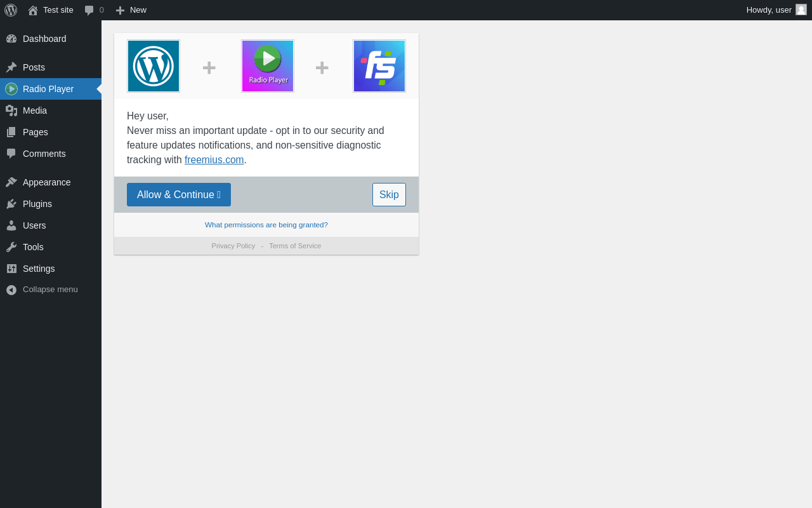Screen dimensions: 812x508
Task: Click the Freemius logo image
Action: coord(379,66)
